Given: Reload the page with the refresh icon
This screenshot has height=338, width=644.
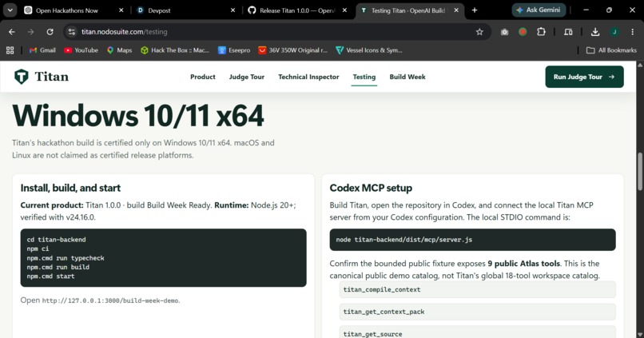Looking at the screenshot, I should (50, 32).
